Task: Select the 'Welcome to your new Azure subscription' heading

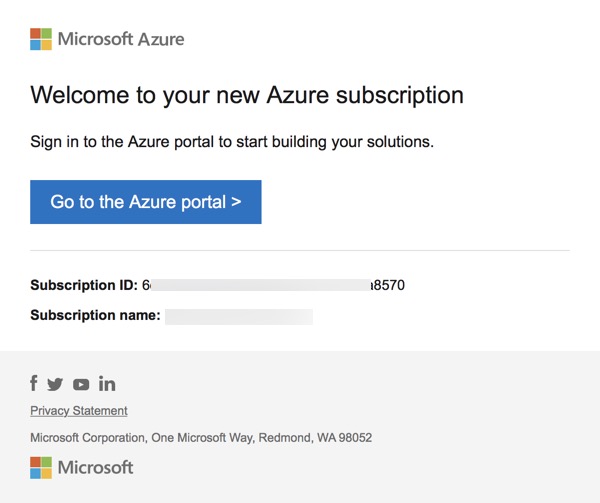Action: click(x=247, y=95)
